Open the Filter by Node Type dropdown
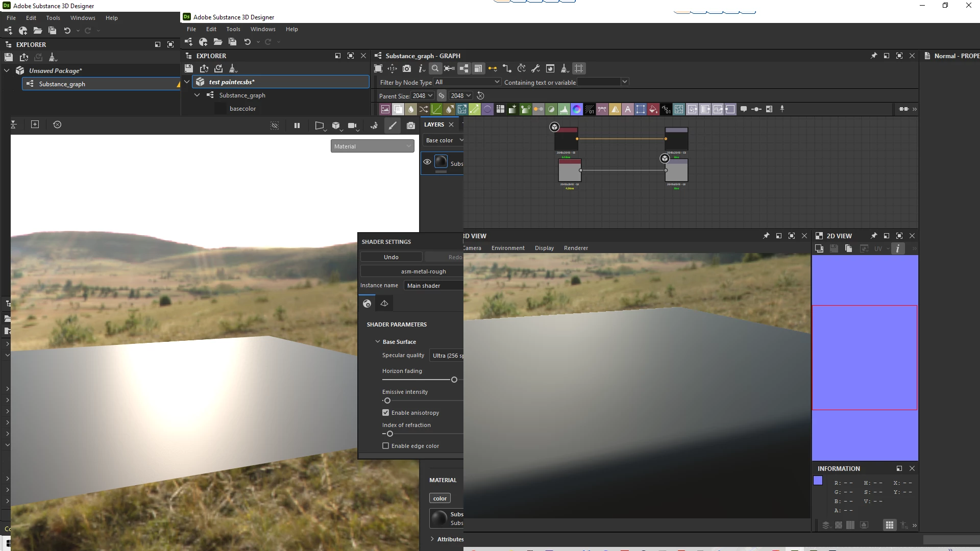The height and width of the screenshot is (551, 980). pyautogui.click(x=467, y=82)
